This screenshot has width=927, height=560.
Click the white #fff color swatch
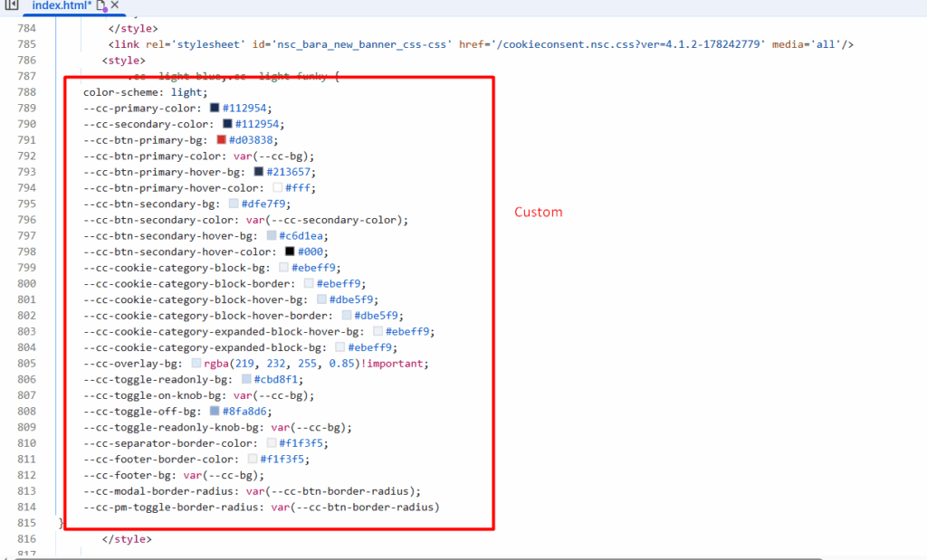[278, 188]
